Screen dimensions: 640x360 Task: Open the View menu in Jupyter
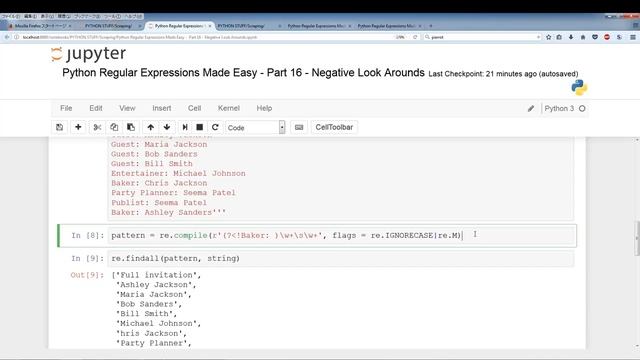127,108
